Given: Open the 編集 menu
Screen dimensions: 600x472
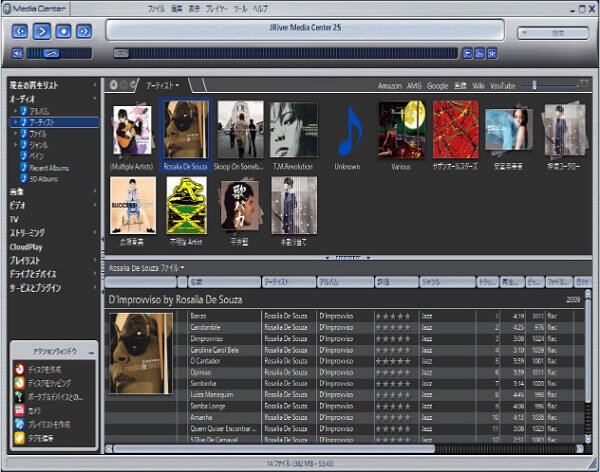Looking at the screenshot, I should click(x=176, y=9).
